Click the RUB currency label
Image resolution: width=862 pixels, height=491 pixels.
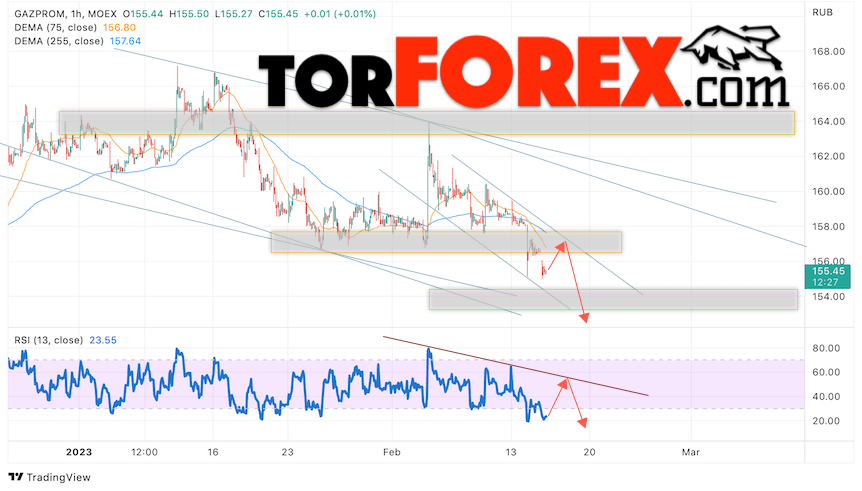pyautogui.click(x=822, y=13)
